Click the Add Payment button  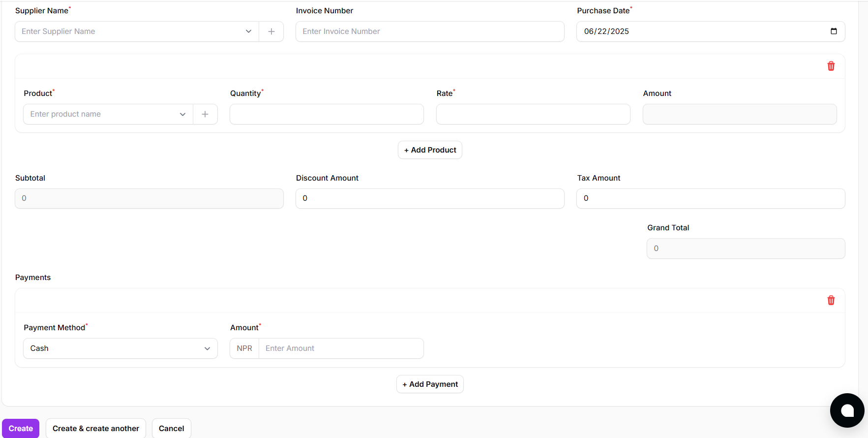430,384
